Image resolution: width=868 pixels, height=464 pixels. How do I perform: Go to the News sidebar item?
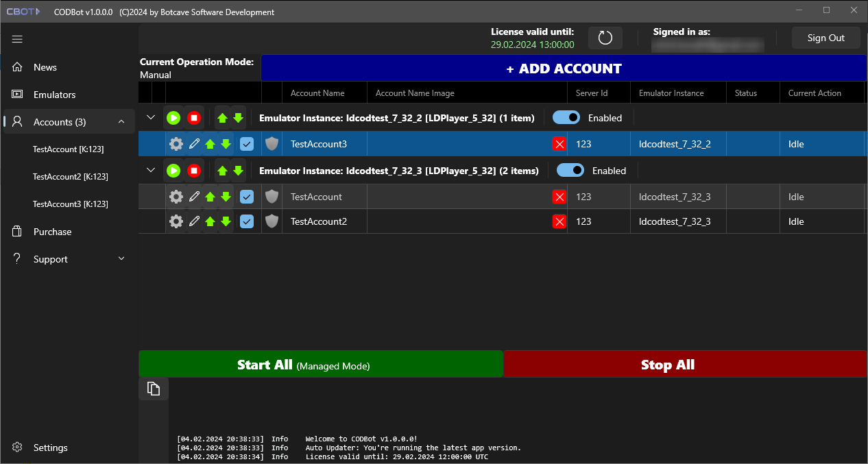click(45, 67)
